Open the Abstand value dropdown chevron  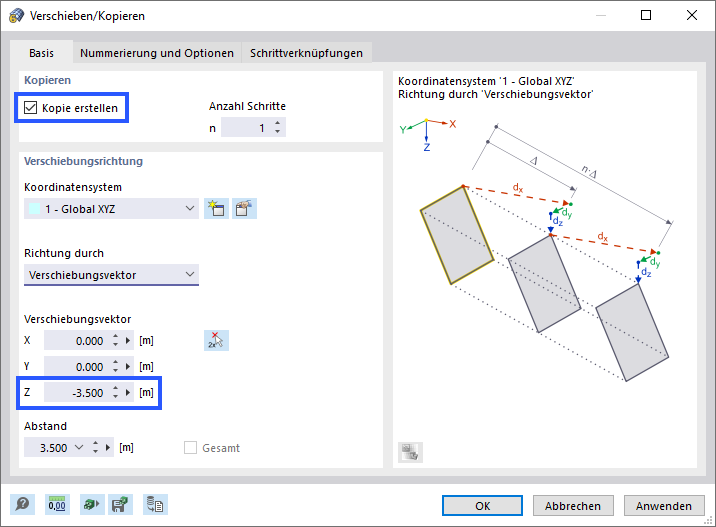pos(79,447)
